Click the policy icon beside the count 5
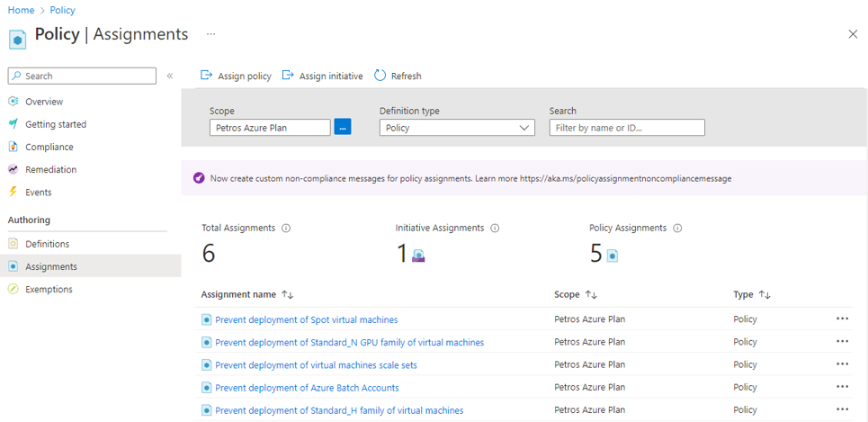Screen dimensions: 868x422 pyautogui.click(x=613, y=256)
